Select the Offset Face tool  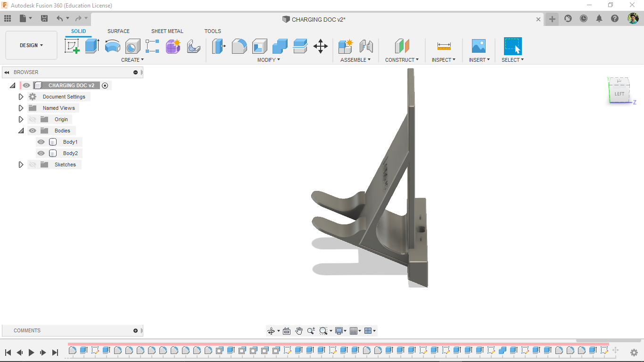(300, 46)
